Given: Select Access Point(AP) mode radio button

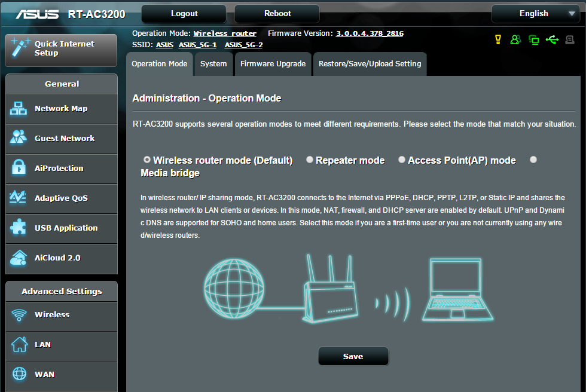Looking at the screenshot, I should (x=402, y=160).
